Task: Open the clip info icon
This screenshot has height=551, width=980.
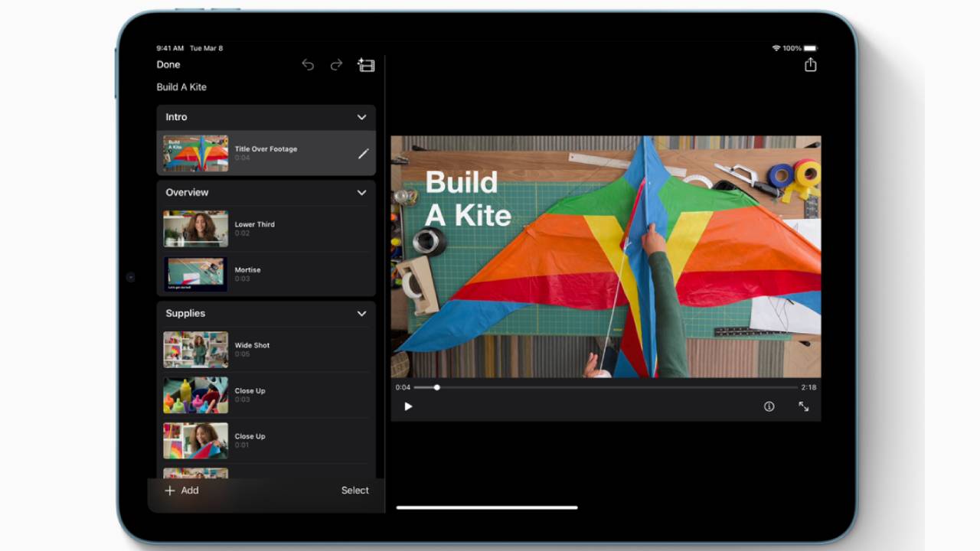Action: point(769,406)
